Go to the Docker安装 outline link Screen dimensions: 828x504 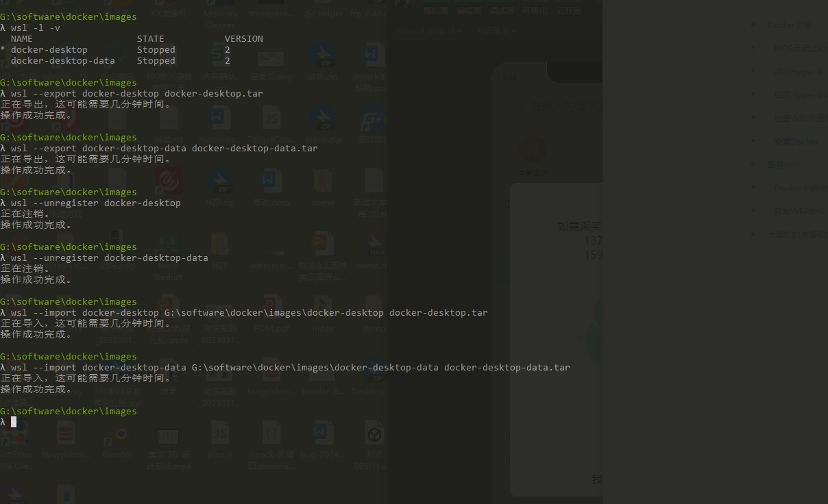tap(789, 25)
